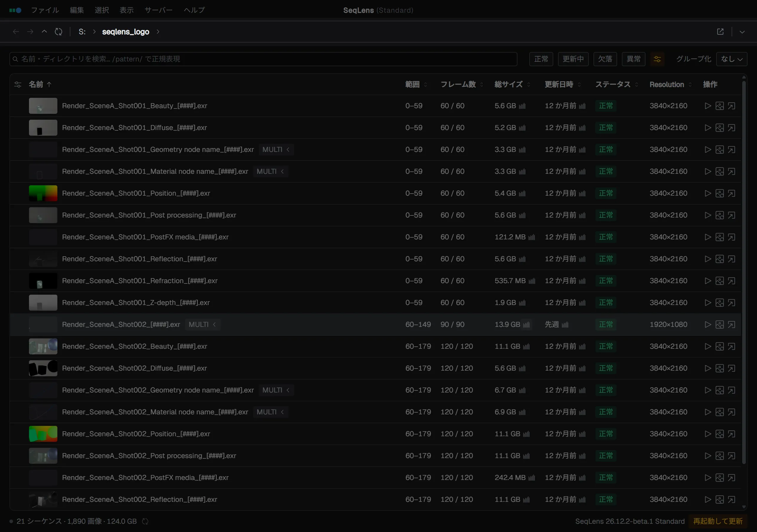The height and width of the screenshot is (532, 757).
Task: Toggle the 正常 status filter
Action: [x=541, y=59]
